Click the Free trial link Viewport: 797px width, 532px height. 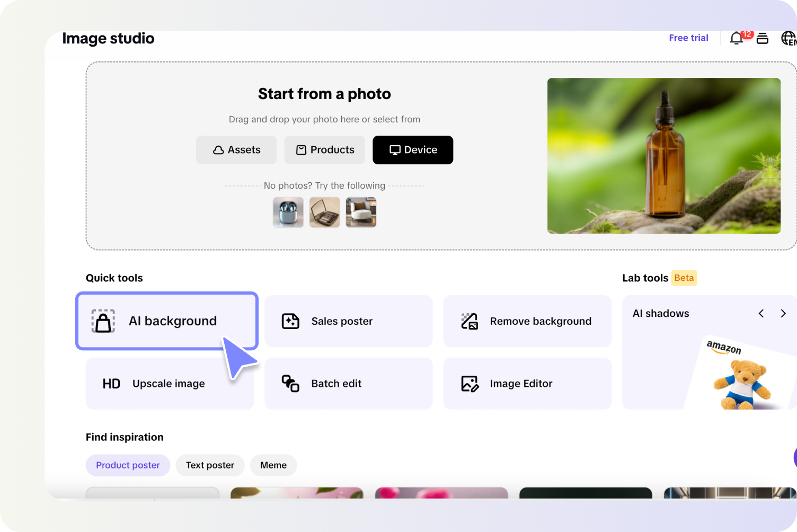(x=688, y=37)
